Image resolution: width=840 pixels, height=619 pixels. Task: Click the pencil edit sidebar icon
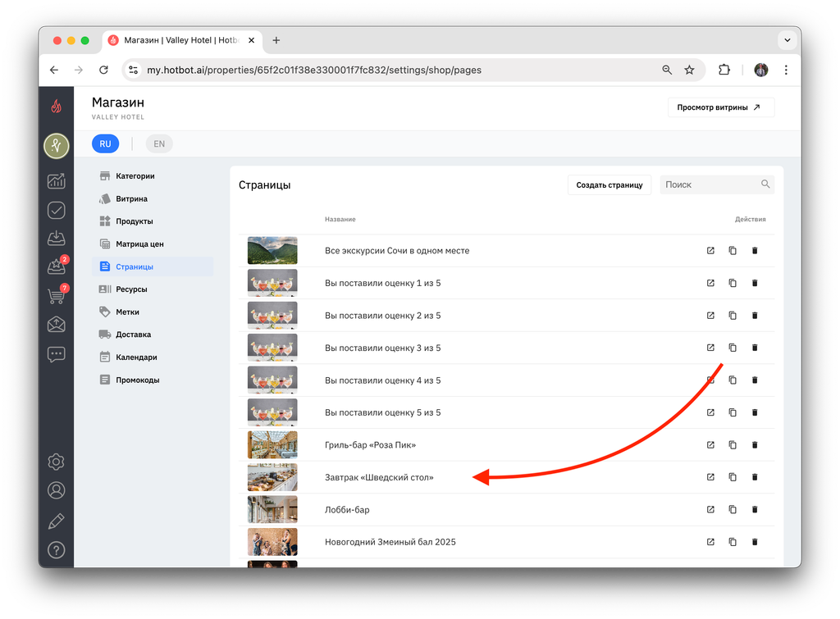point(57,521)
